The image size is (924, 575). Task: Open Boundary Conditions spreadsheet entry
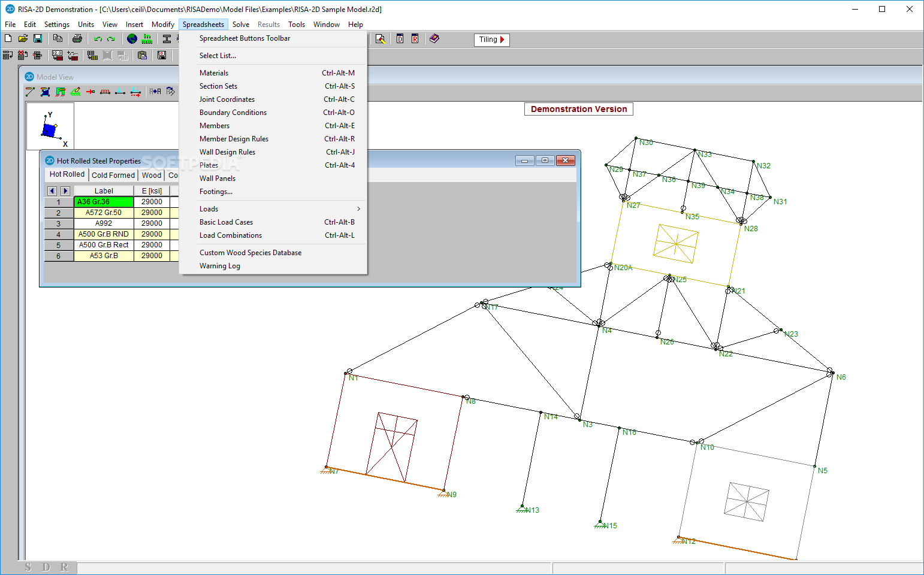point(273,113)
